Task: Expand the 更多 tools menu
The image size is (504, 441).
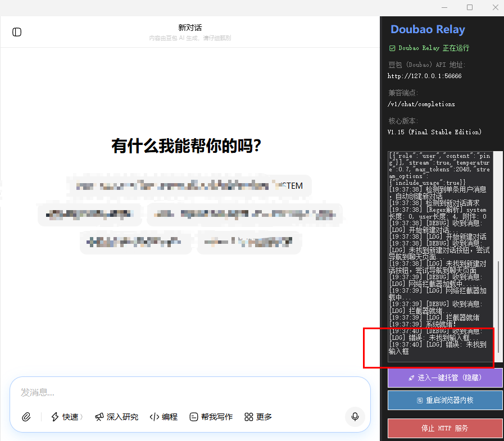Action: pyautogui.click(x=258, y=417)
